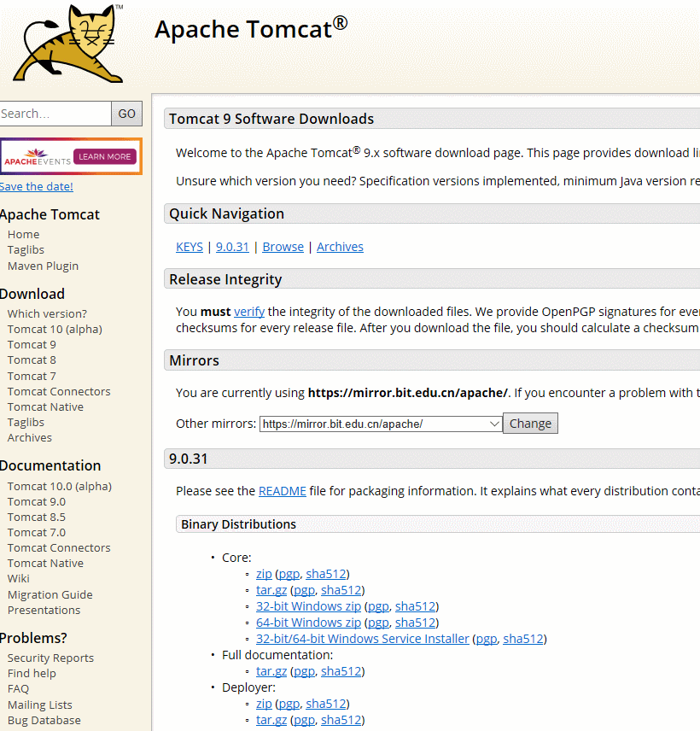Click the Apache Tomcat cat logo
The height and width of the screenshot is (731, 700).
[x=68, y=44]
